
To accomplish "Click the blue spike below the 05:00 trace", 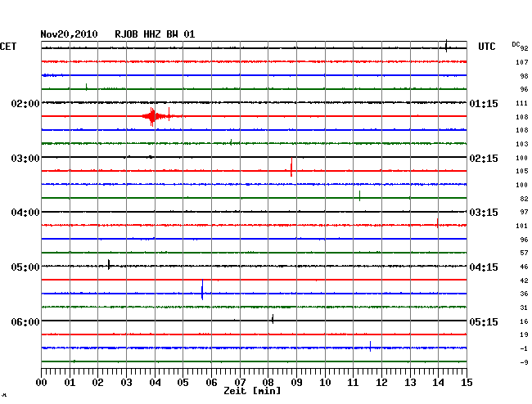I will click(202, 290).
